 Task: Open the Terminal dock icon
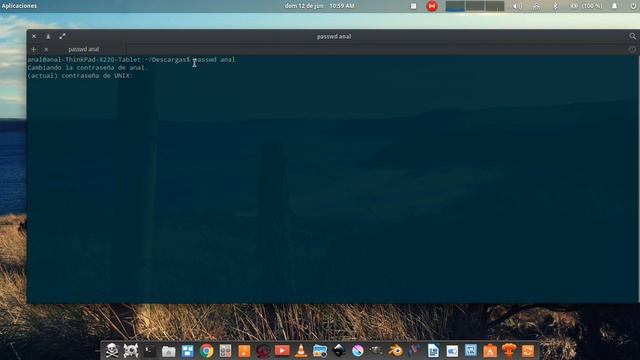[149, 351]
